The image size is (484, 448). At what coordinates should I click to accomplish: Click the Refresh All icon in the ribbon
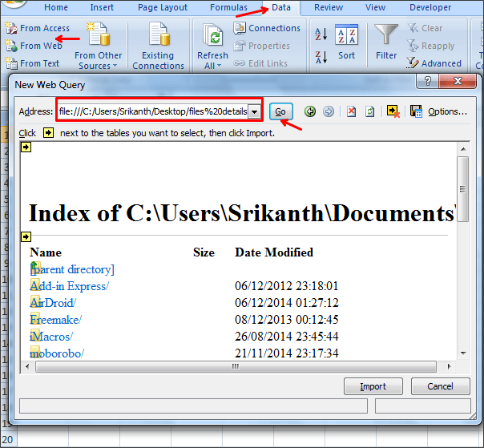tap(212, 36)
